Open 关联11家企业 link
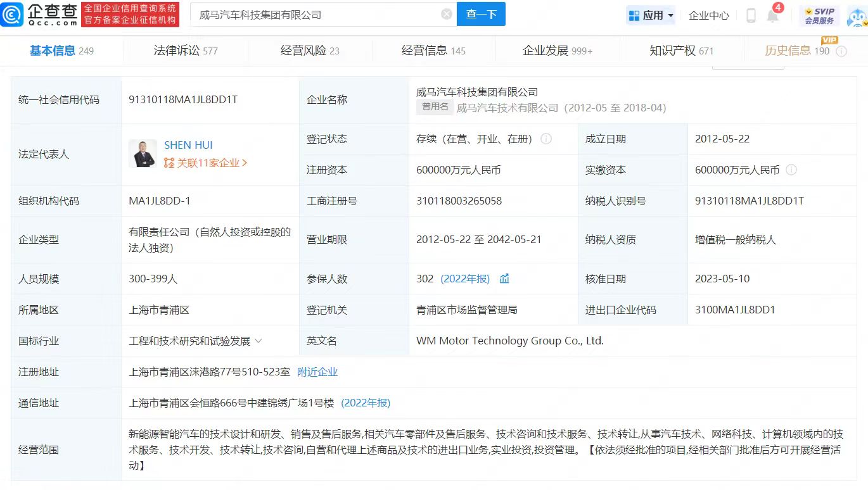The width and height of the screenshot is (868, 490). [x=205, y=163]
